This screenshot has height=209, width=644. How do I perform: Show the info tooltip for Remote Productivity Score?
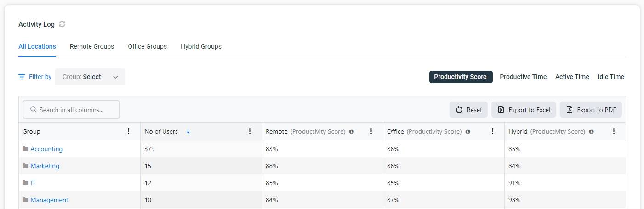[x=352, y=132]
